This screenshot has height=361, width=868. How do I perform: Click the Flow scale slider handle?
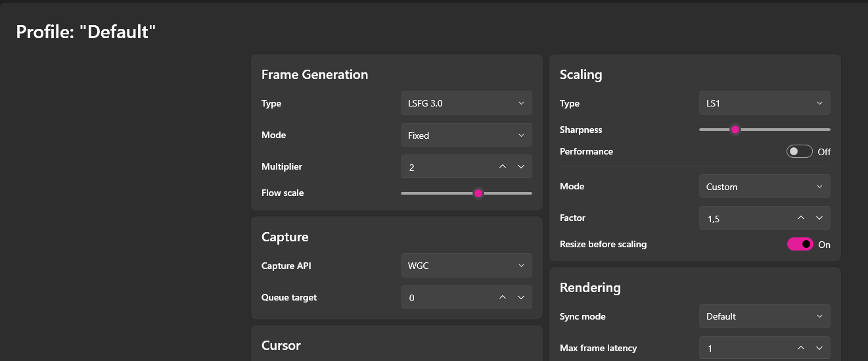478,193
